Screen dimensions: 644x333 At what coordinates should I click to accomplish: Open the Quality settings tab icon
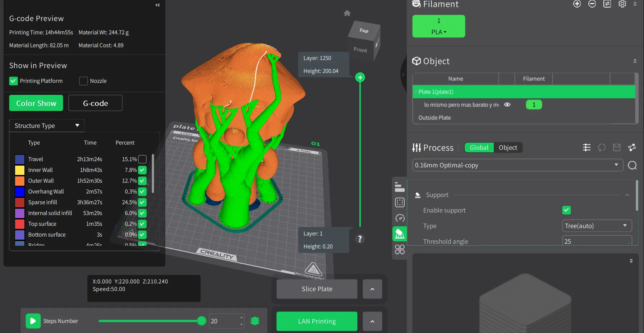point(400,187)
